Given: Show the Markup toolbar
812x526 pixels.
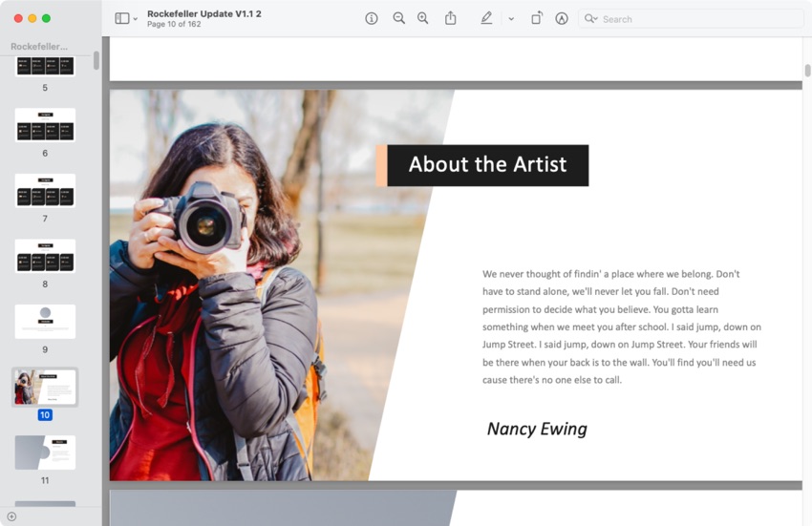Looking at the screenshot, I should [x=562, y=19].
